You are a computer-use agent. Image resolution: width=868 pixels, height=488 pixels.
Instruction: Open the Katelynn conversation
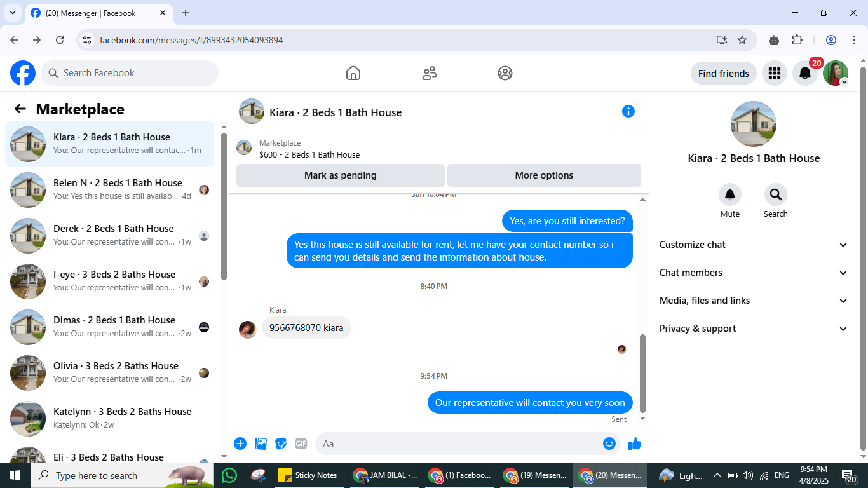[x=109, y=419]
